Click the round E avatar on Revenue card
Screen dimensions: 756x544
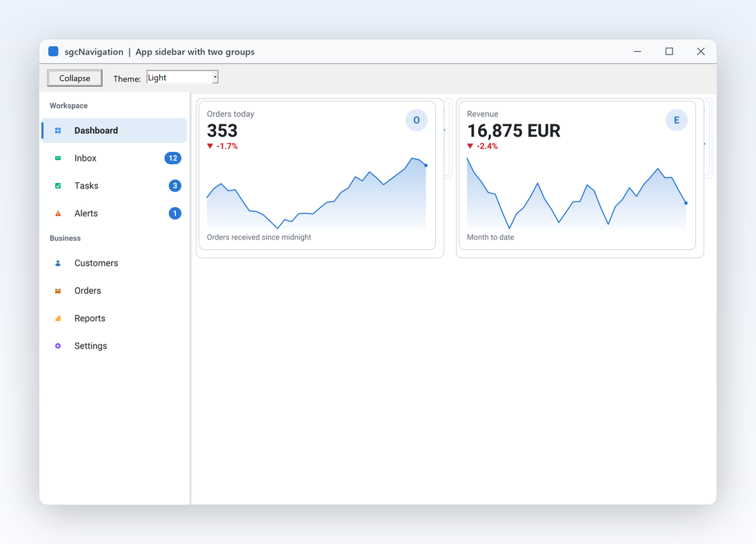click(x=677, y=120)
